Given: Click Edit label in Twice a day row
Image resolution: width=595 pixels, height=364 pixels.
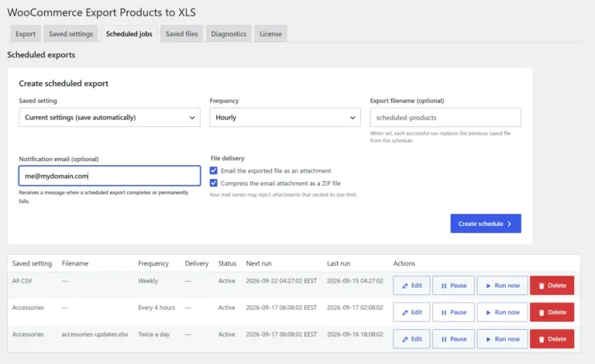Looking at the screenshot, I should pyautogui.click(x=417, y=339).
